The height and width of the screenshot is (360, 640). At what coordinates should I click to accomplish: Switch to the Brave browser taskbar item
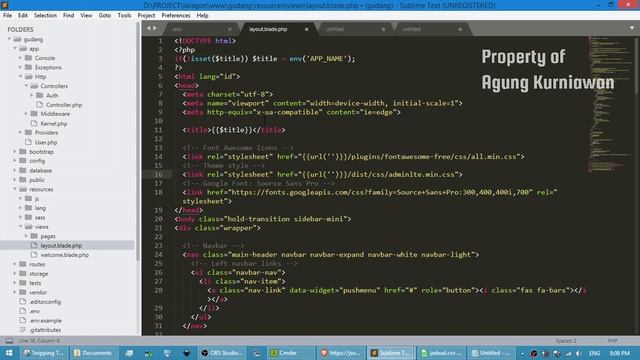340,353
